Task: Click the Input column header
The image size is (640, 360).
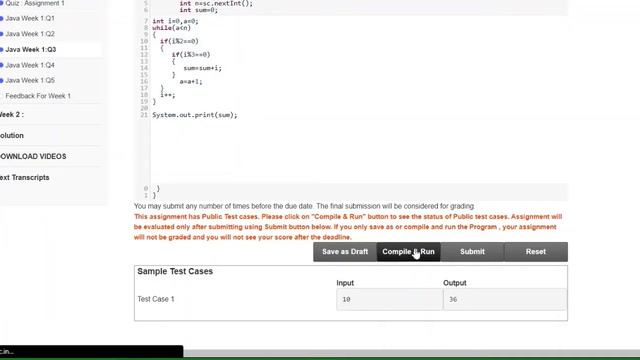Action: click(x=345, y=283)
